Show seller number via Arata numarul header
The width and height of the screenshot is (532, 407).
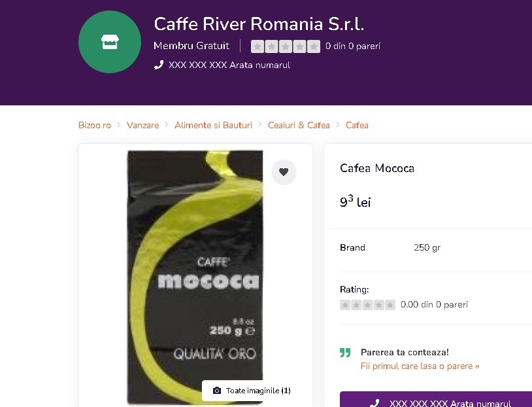click(x=260, y=65)
